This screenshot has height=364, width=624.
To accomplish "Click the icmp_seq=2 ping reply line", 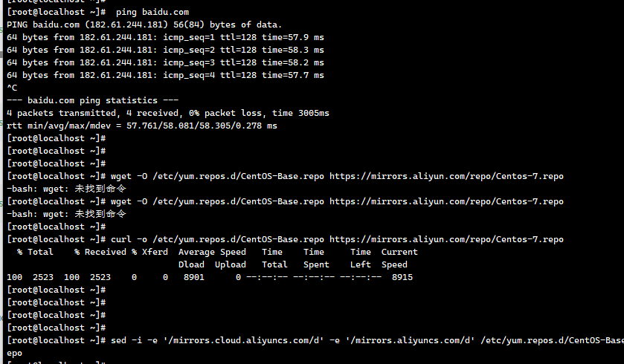I will [165, 50].
